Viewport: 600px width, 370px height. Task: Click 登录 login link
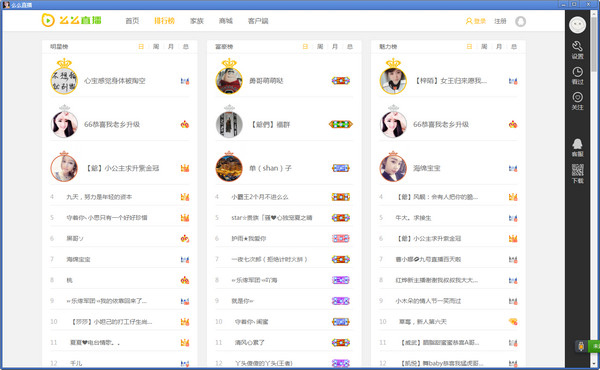[476, 21]
